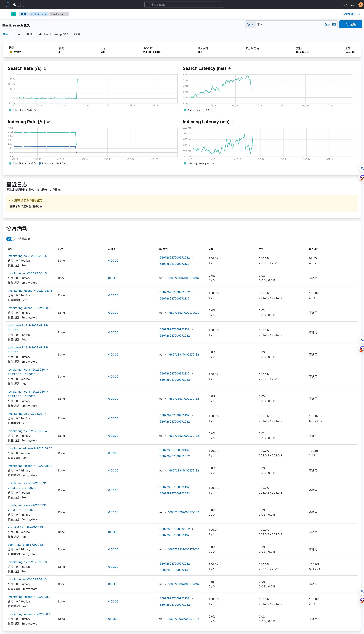Click the D space avatar in breadcrumbs
This screenshot has width=364, height=634.
click(x=13, y=14)
